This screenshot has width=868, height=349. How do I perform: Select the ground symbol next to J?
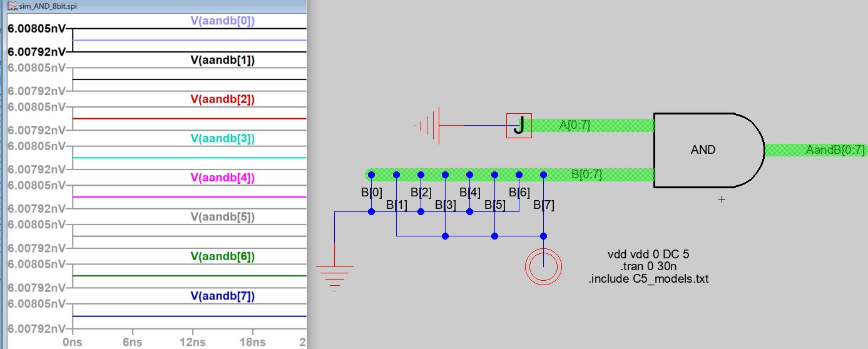[x=429, y=126]
